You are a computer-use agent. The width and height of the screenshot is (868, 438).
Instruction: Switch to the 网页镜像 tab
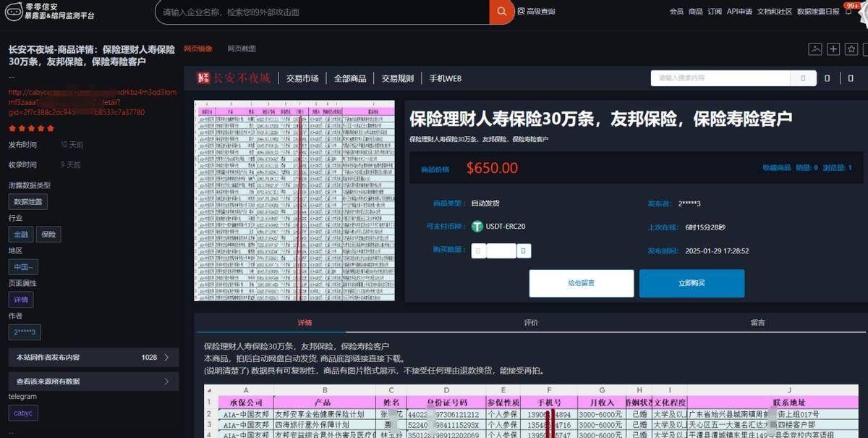pyautogui.click(x=198, y=49)
